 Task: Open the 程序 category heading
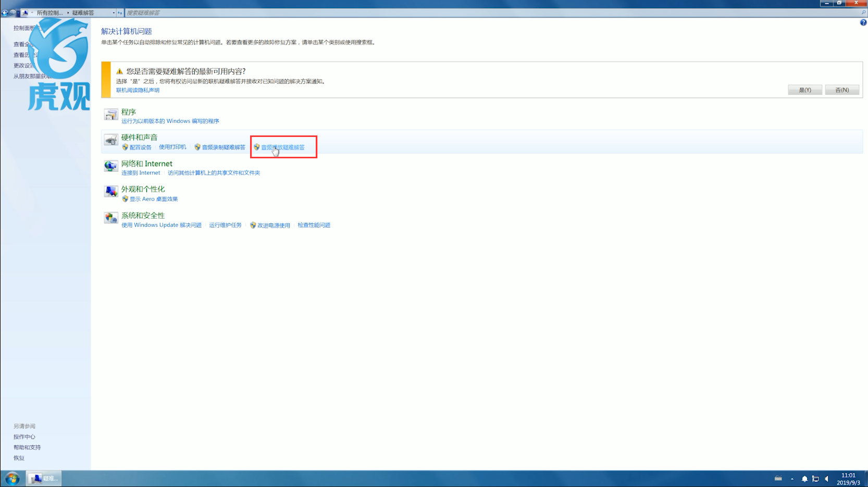coord(129,112)
